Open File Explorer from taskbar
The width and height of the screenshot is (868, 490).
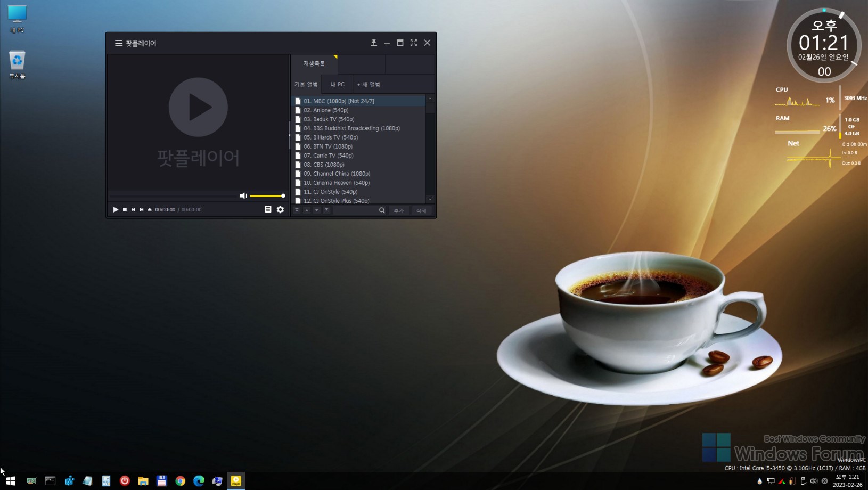pyautogui.click(x=143, y=481)
